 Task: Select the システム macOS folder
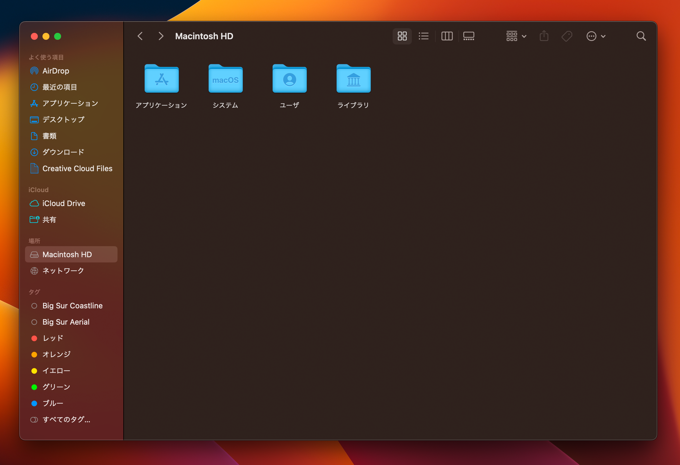click(x=226, y=79)
